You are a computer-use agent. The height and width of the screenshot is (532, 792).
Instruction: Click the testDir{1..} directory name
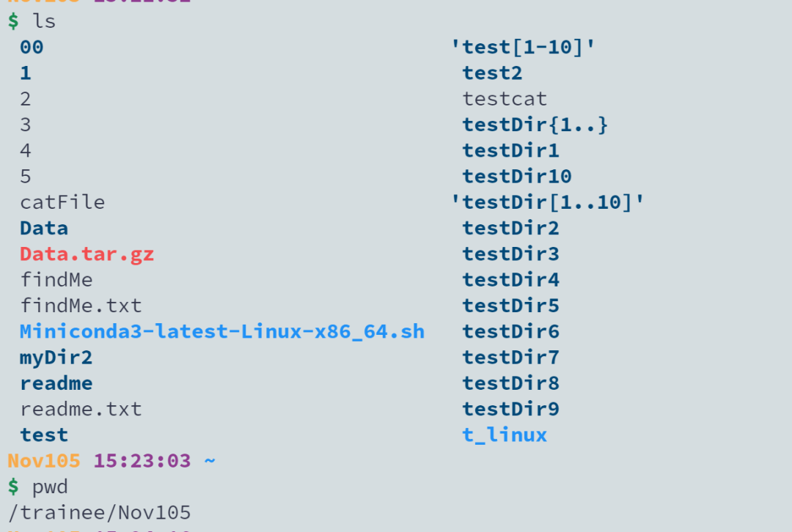(x=535, y=125)
